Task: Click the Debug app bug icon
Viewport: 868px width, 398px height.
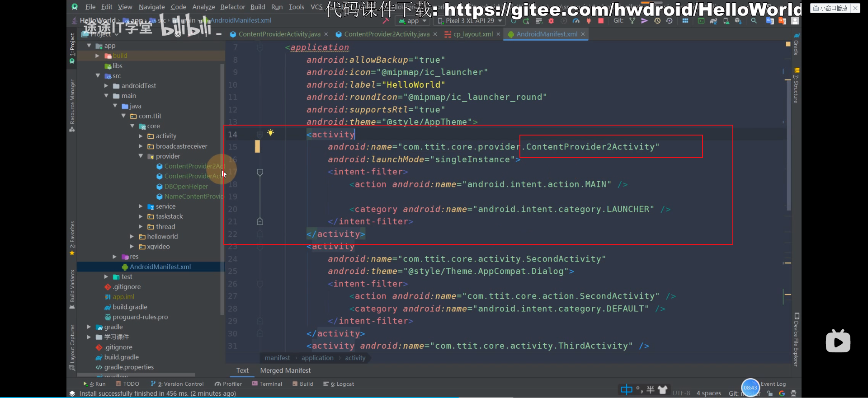Action: (551, 21)
